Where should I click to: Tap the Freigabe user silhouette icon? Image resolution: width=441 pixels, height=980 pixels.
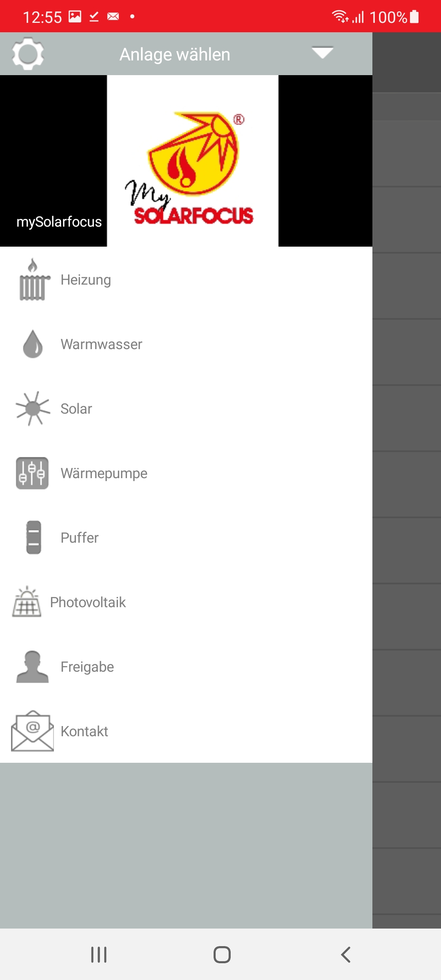point(32,666)
